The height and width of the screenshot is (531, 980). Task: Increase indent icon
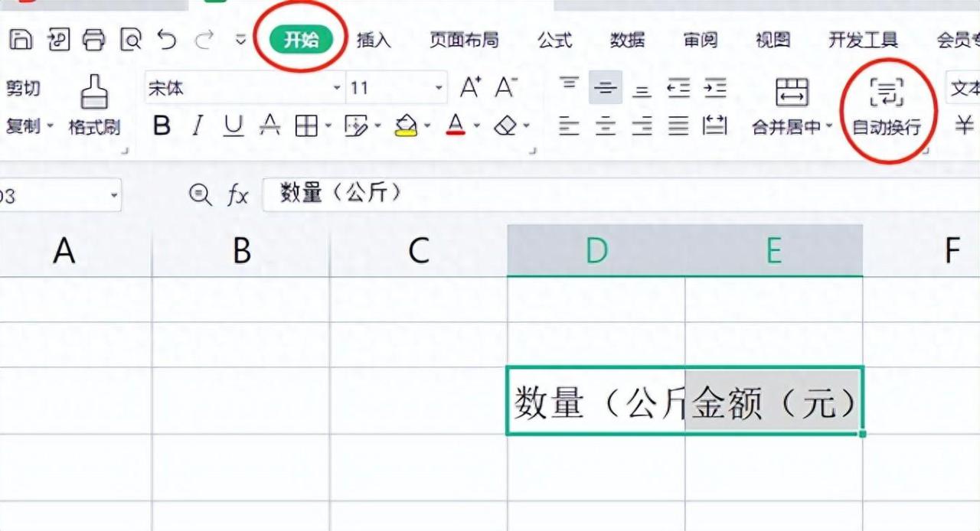[715, 87]
